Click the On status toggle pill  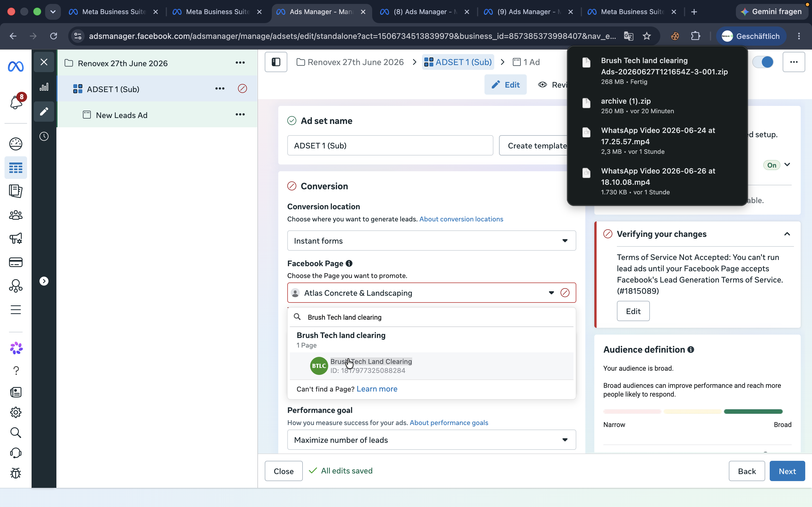tap(772, 165)
